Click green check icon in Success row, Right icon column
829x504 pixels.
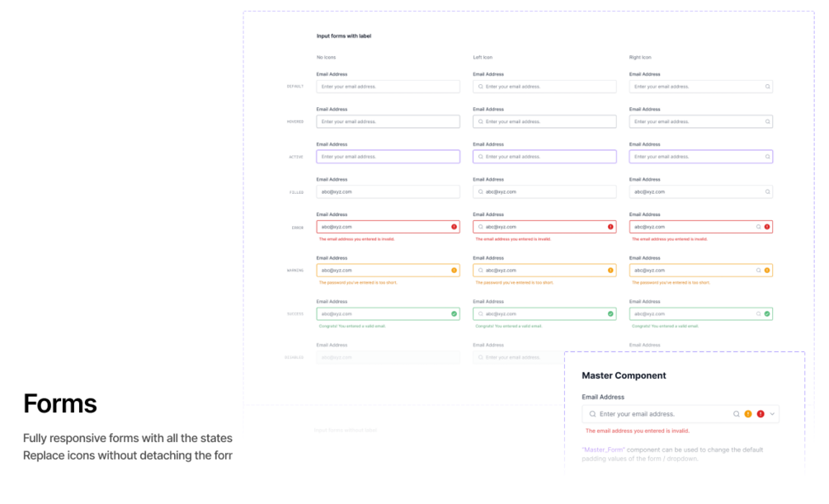(x=767, y=313)
